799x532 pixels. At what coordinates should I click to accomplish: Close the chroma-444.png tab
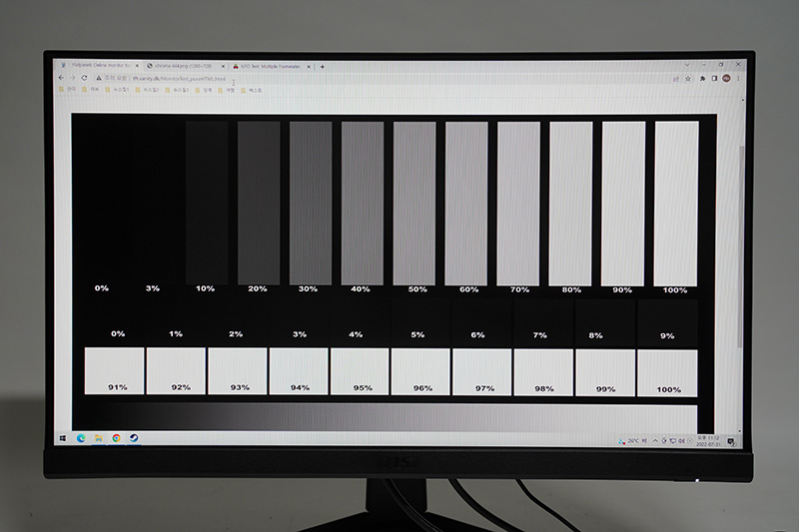[x=223, y=66]
